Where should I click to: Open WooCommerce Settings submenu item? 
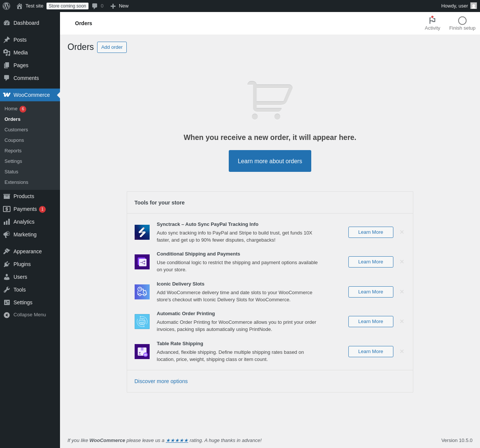coord(13,161)
